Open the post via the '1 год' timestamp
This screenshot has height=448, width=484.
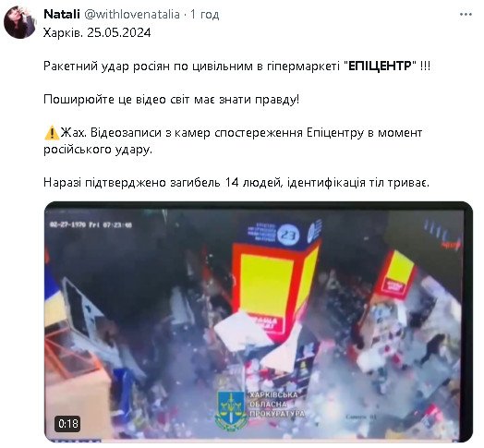tap(205, 14)
